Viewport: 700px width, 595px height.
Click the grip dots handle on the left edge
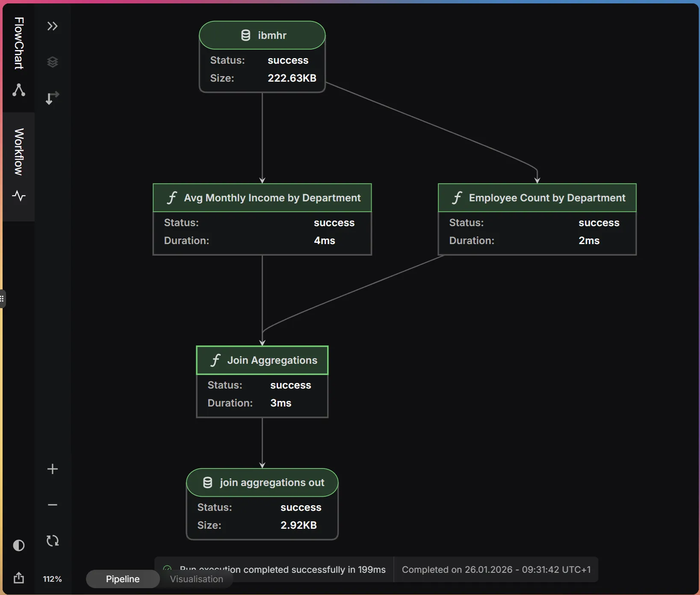3,299
